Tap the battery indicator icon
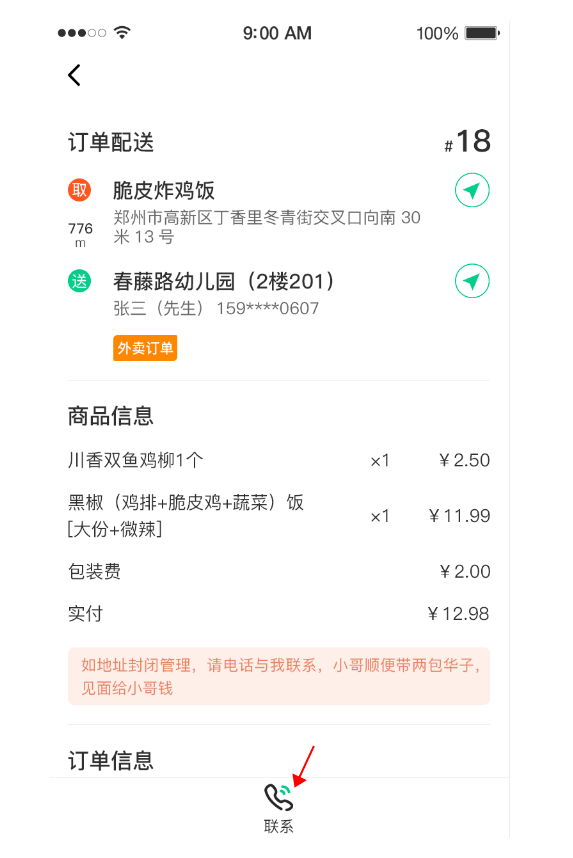Image resolution: width=573 pixels, height=858 pixels. tap(482, 33)
